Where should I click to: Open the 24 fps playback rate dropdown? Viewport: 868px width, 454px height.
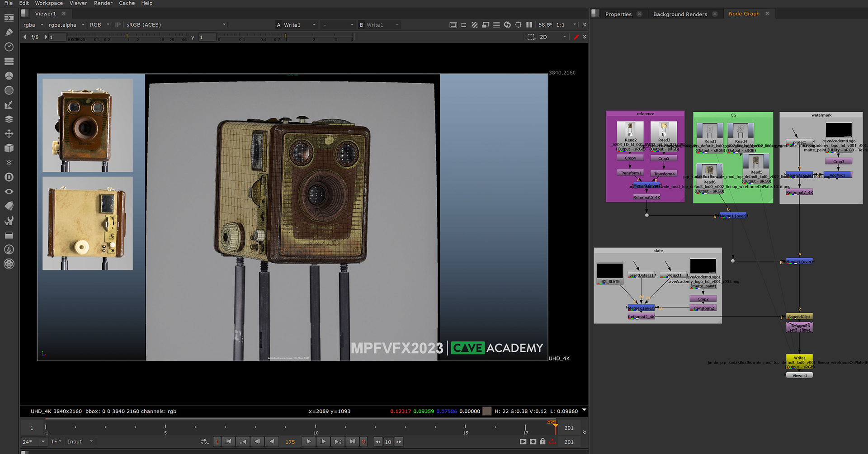(34, 442)
